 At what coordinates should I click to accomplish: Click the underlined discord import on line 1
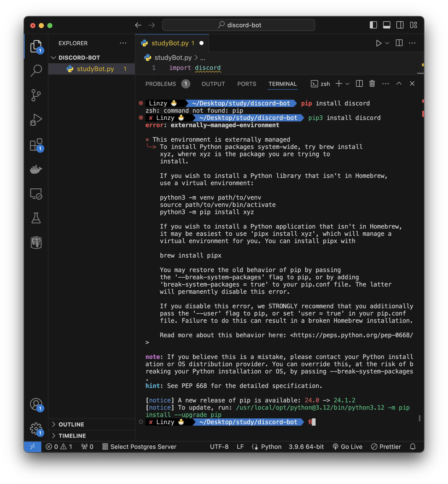[x=208, y=68]
